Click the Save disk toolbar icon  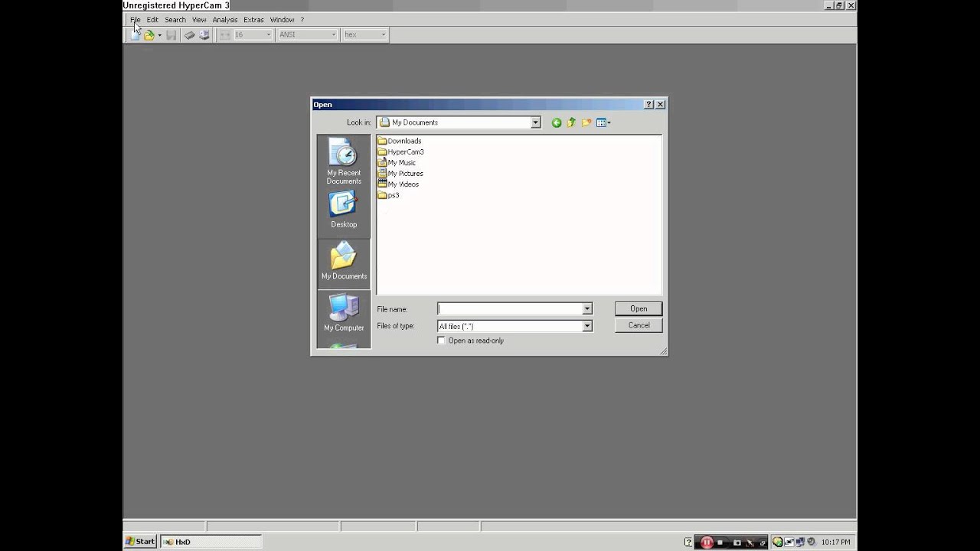pyautogui.click(x=171, y=34)
